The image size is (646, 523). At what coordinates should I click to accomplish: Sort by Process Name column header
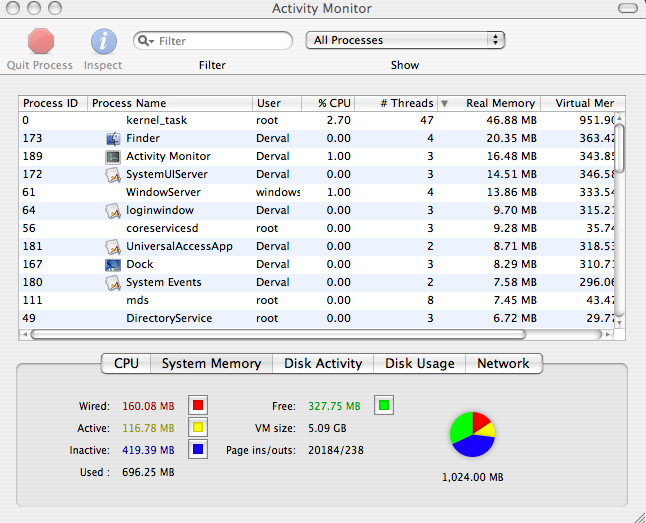click(170, 103)
